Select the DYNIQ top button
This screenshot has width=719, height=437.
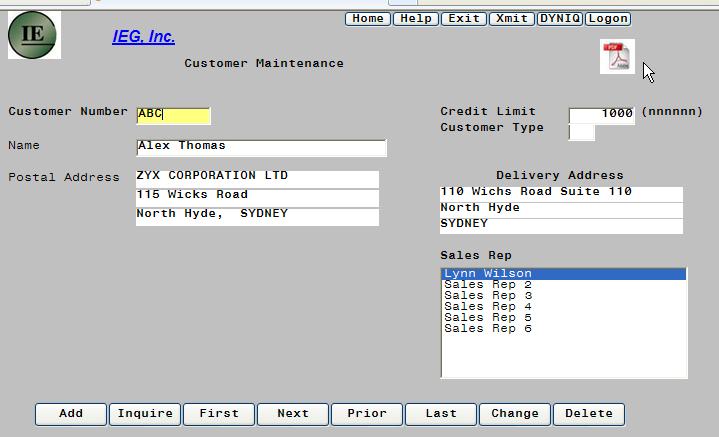pos(559,18)
